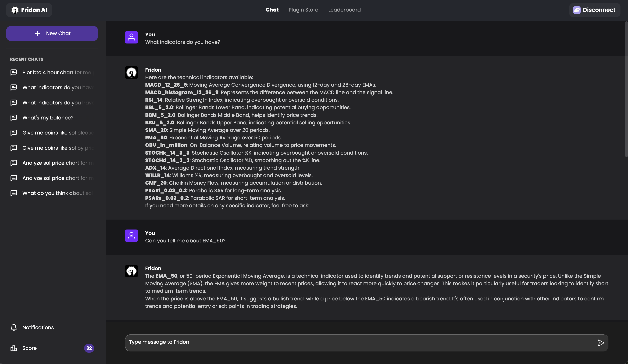Viewport: 628px width, 364px height.
Task: Click the Fridon AI avatar icon
Action: tap(15, 10)
